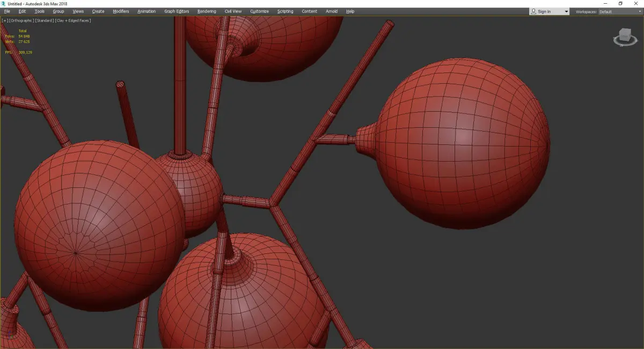Open the File menu

pyautogui.click(x=7, y=11)
